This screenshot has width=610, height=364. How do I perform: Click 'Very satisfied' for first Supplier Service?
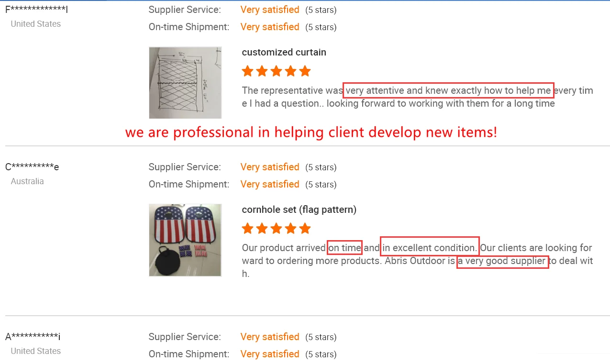point(270,10)
